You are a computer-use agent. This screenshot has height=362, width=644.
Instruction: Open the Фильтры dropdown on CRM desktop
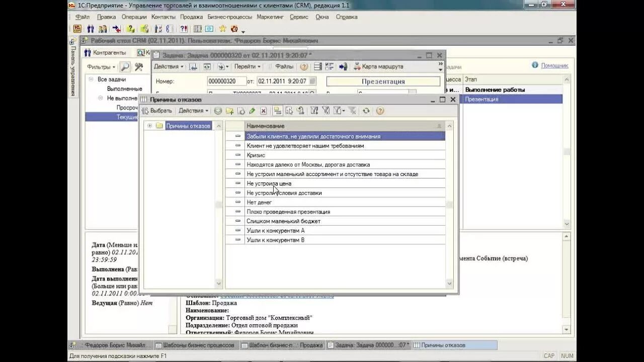point(101,67)
